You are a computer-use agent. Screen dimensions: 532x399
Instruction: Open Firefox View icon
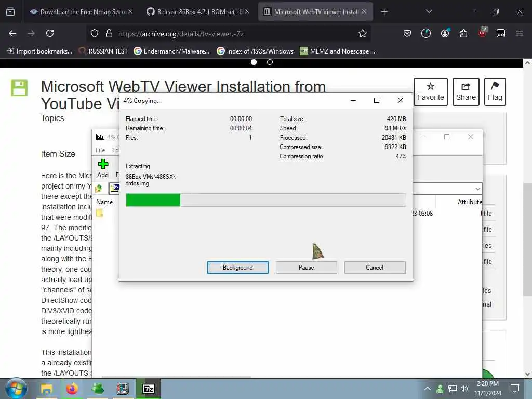[10, 12]
